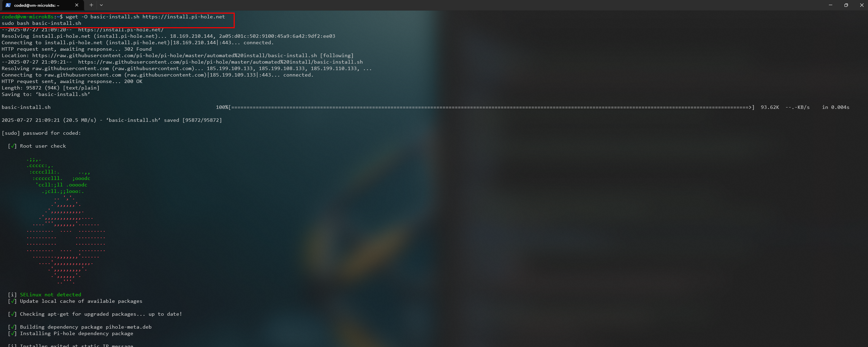Click the 'in 0.004s' download time
868x347 pixels.
tap(836, 107)
